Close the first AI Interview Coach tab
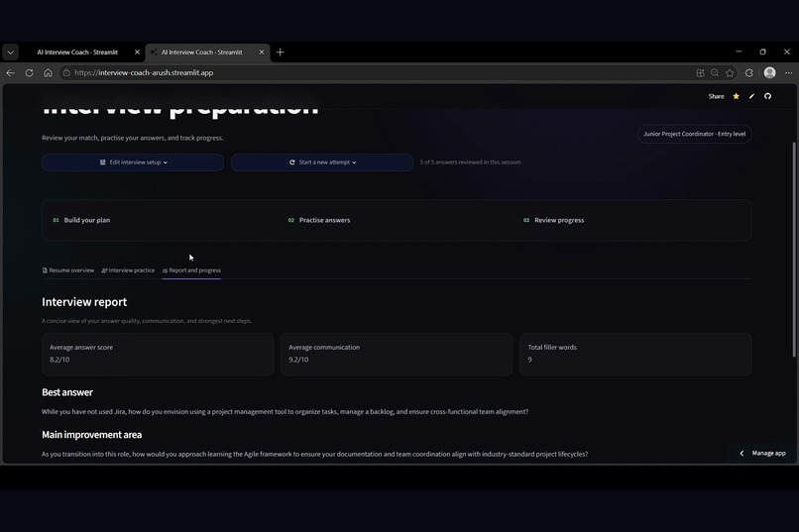Viewport: 799px width, 532px height. tap(137, 52)
